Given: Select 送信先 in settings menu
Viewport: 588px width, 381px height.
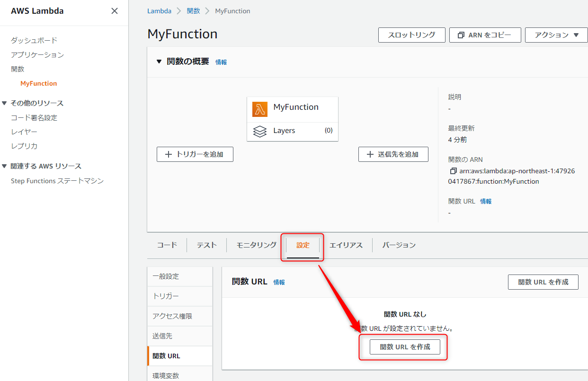Looking at the screenshot, I should (x=180, y=336).
